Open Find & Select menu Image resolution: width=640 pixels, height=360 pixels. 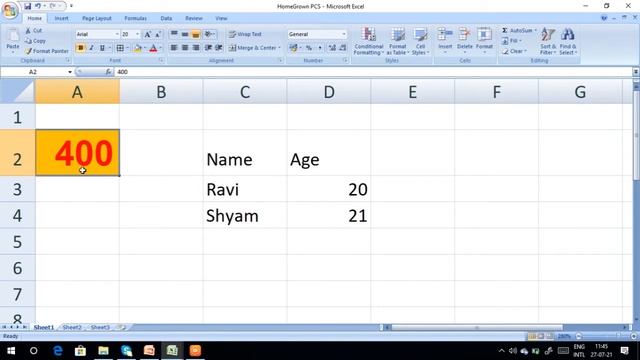tap(568, 41)
